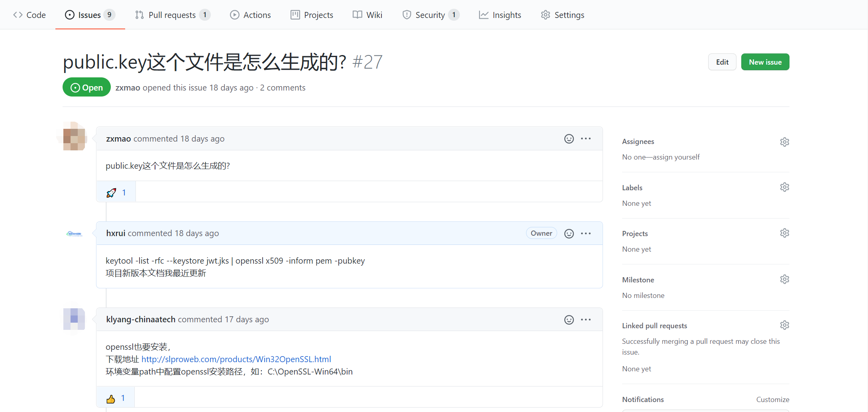Screen dimensions: 868x412
Task: Click the Security shield icon
Action: pyautogui.click(x=407, y=15)
